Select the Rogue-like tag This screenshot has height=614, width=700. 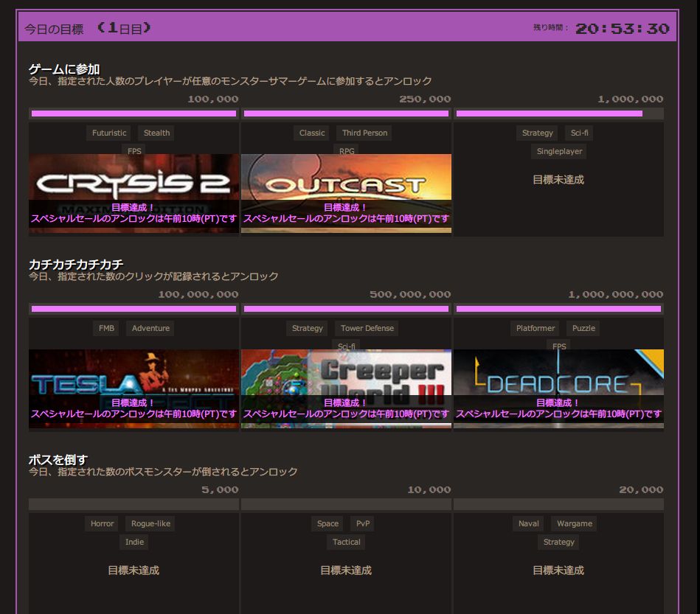pyautogui.click(x=150, y=524)
